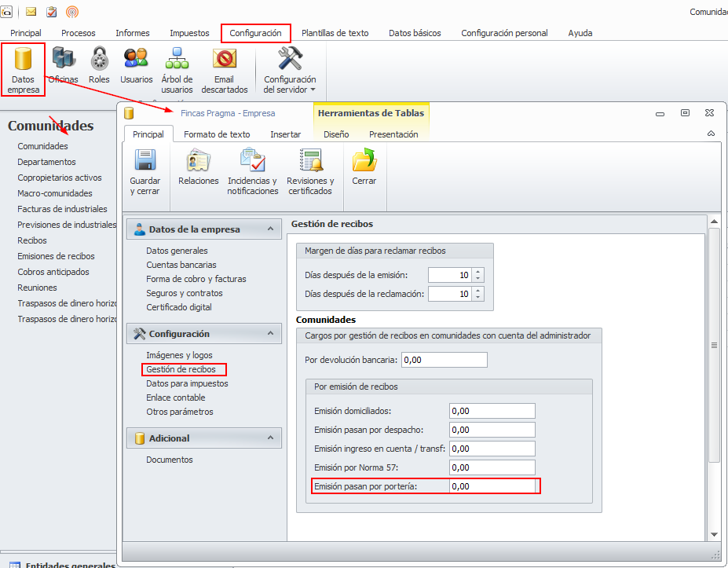Open Configuración del servidor dropdown
The width and height of the screenshot is (728, 568).
point(290,70)
